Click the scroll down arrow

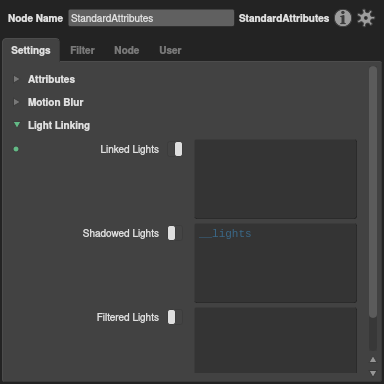click(373, 373)
